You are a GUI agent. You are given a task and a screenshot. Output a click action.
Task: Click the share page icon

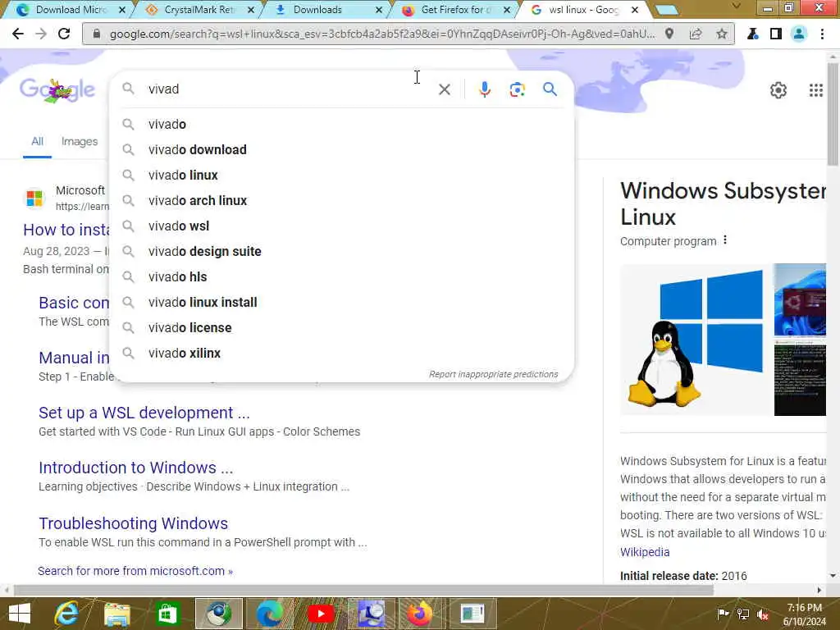coord(696,34)
